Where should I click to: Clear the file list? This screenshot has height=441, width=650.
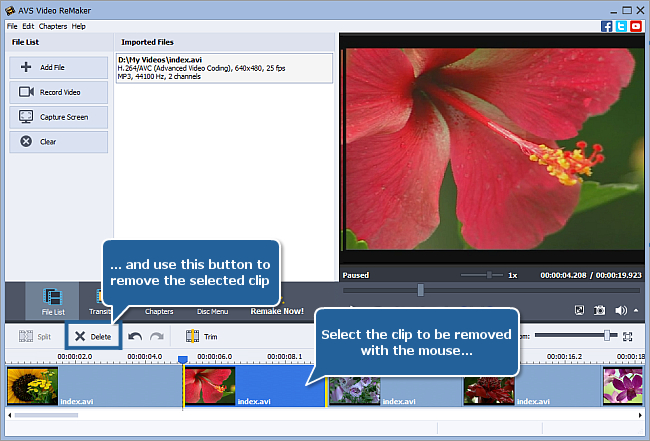point(58,142)
